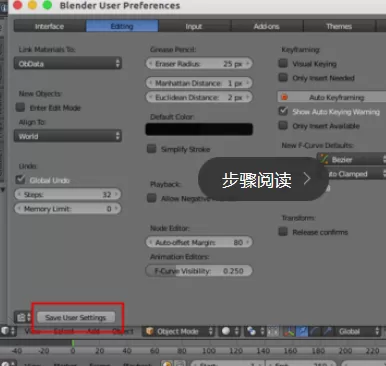Open the Object Mode dropdown

[178, 331]
